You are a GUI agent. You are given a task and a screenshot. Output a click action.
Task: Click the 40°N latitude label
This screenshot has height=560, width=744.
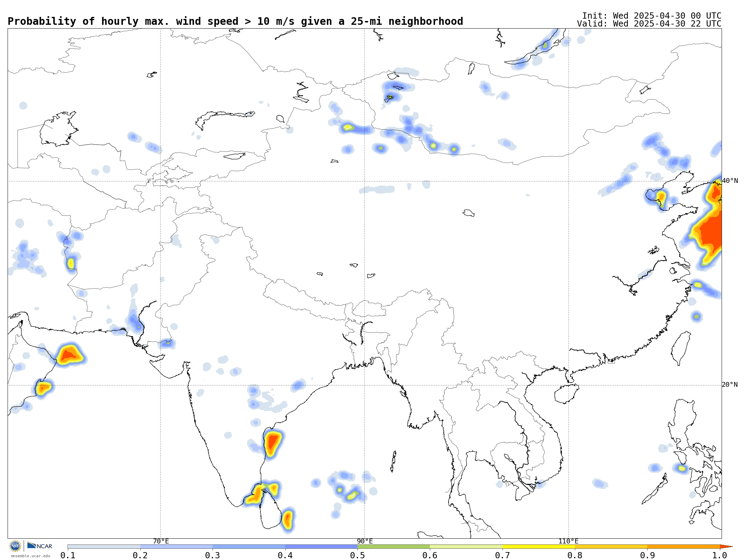click(x=730, y=181)
